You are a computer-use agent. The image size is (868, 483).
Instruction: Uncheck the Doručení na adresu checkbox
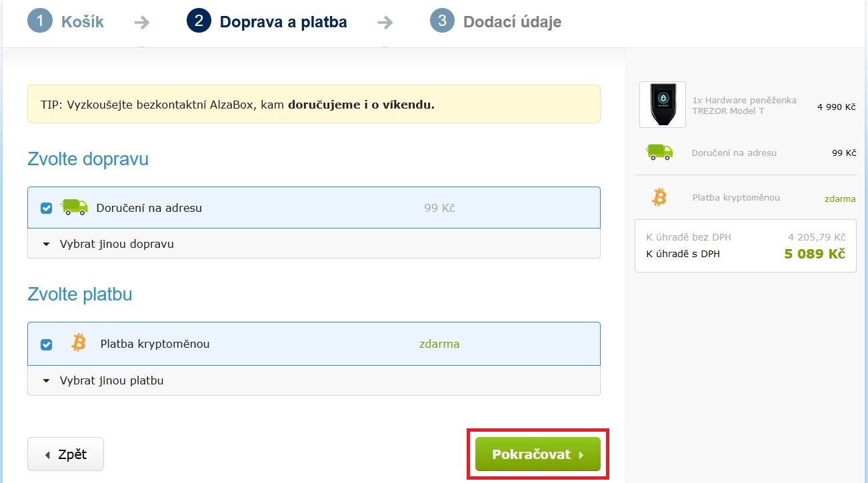pyautogui.click(x=47, y=208)
